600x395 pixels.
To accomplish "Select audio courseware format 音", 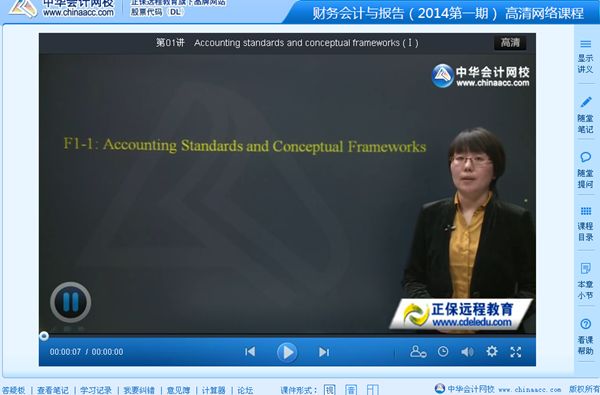I will (x=351, y=390).
